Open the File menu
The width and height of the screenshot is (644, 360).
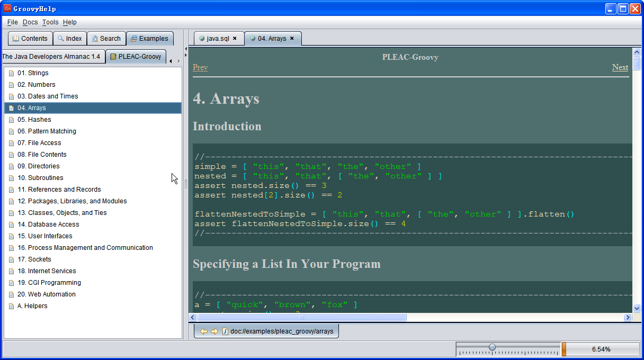pos(13,22)
